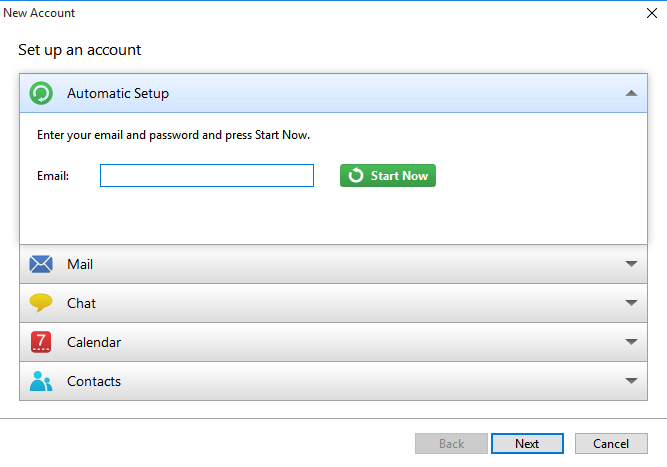667x467 pixels.
Task: Expand the Chat section arrow
Action: [x=631, y=303]
